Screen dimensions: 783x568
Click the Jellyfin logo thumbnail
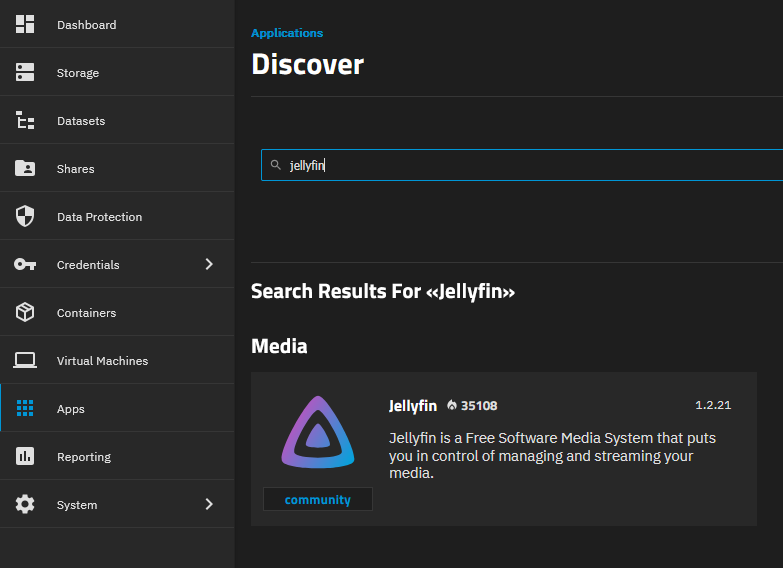[x=317, y=434]
